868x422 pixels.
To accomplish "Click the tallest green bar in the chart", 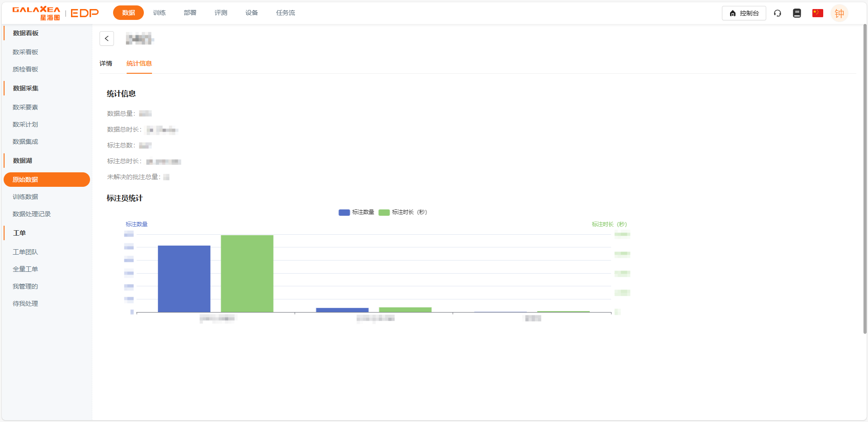I will coord(247,273).
